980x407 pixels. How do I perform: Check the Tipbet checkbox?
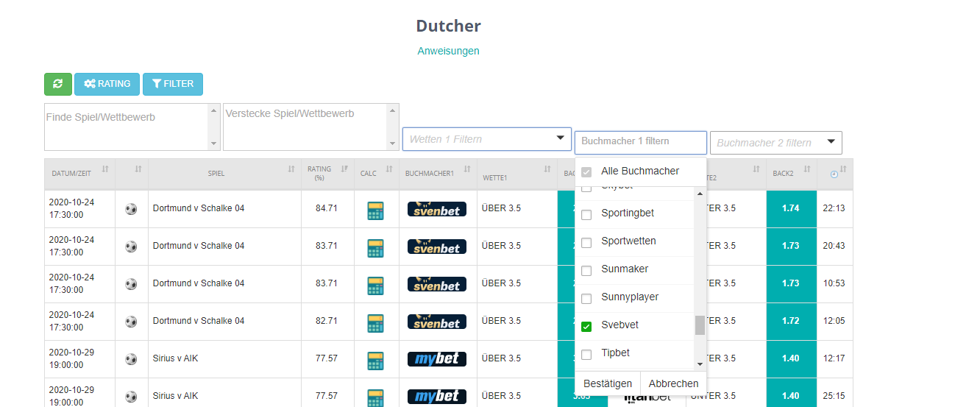586,355
